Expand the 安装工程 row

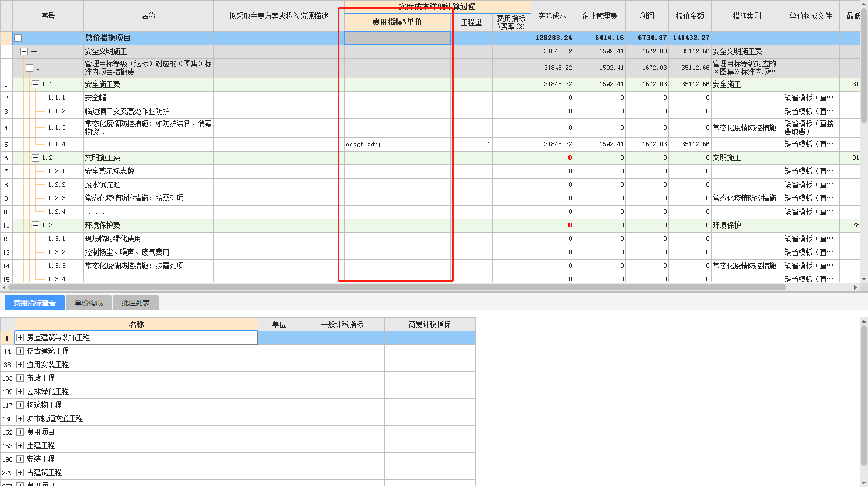tap(20, 459)
